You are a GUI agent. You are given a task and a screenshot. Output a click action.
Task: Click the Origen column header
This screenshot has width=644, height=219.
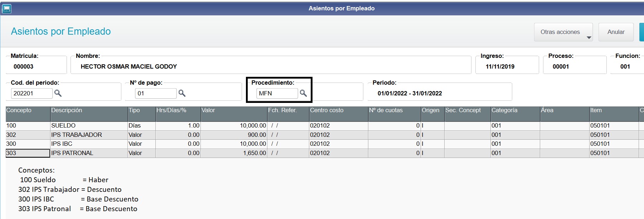click(x=433, y=114)
